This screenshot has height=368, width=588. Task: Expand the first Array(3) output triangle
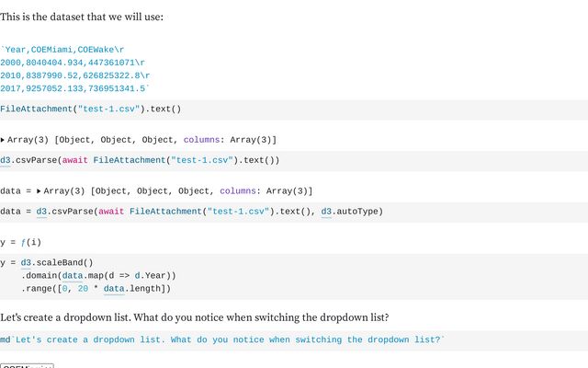click(3, 140)
